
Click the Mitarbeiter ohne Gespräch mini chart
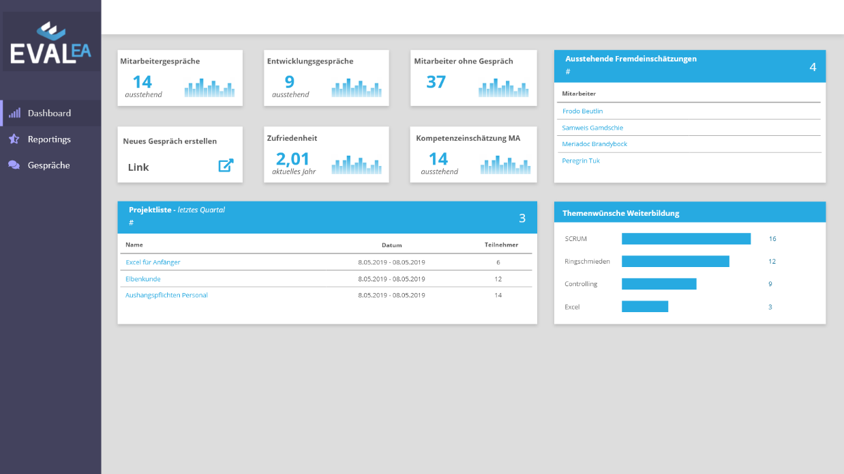(503, 88)
